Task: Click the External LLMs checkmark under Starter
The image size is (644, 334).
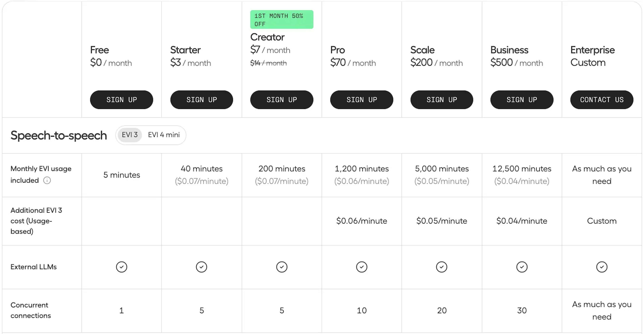Action: [201, 267]
